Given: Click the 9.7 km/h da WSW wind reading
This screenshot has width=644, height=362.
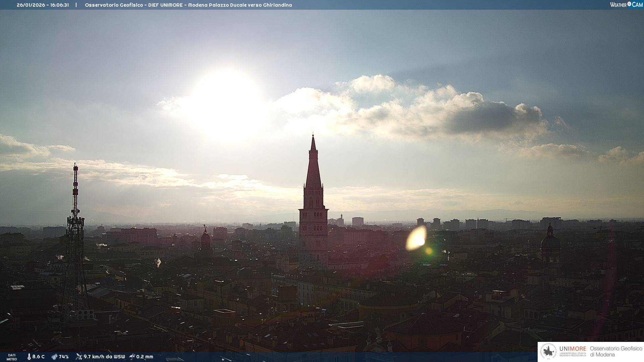Looking at the screenshot, I should (104, 357).
